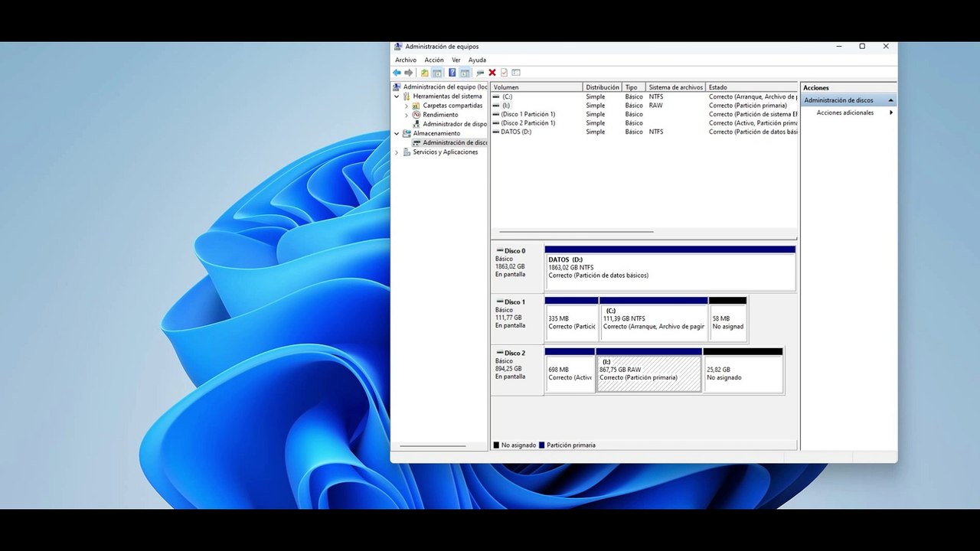This screenshot has width=980, height=551.
Task: Click the Up one level folder icon
Action: coord(425,73)
